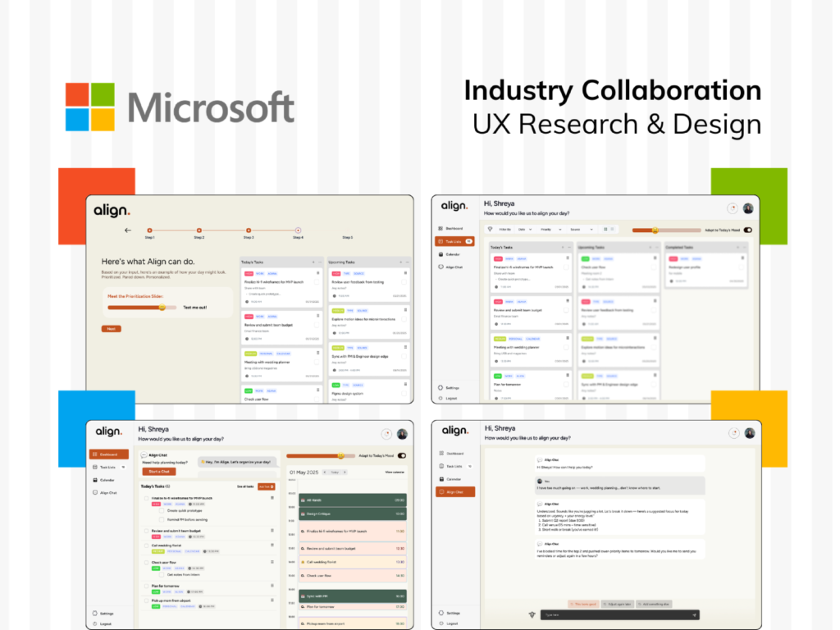This screenshot has height=630, width=840.
Task: Click the Start a Chat button
Action: click(x=158, y=472)
